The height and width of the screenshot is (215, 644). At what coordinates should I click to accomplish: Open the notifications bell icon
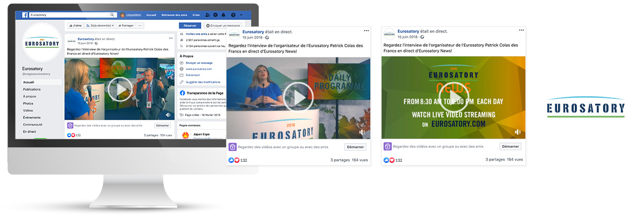point(222,15)
